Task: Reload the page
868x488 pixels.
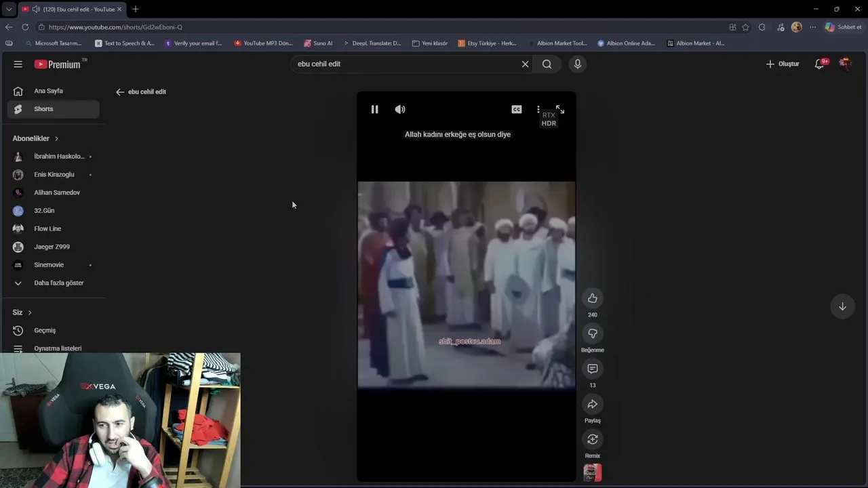Action: click(25, 27)
